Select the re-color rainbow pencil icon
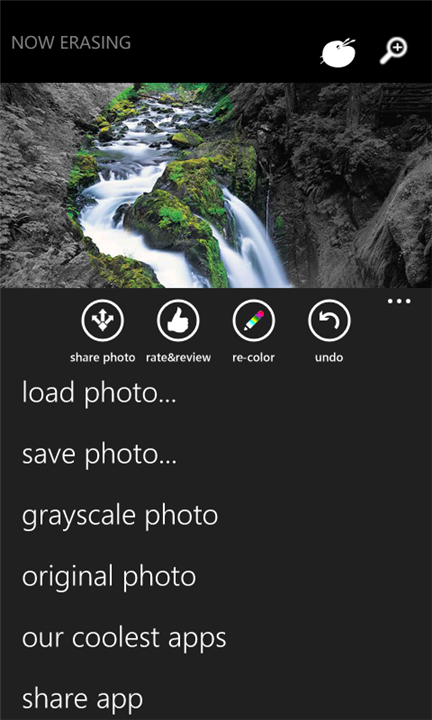 click(x=254, y=320)
